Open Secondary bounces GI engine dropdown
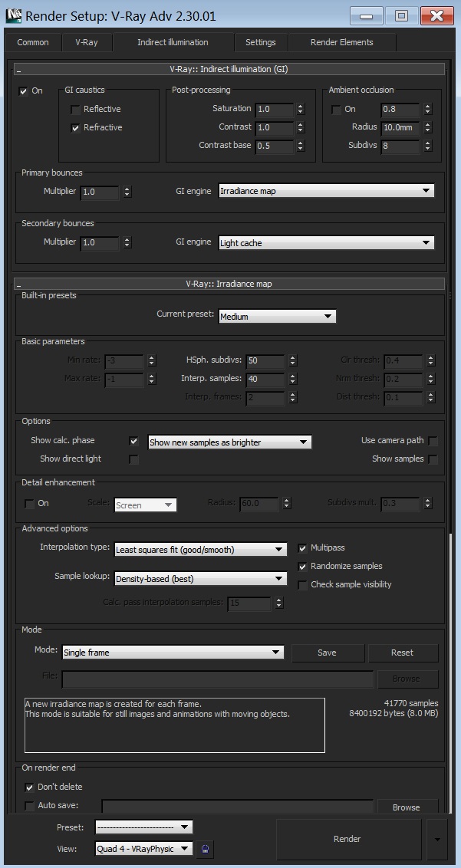Screen dimensions: 461x868 [x=326, y=242]
